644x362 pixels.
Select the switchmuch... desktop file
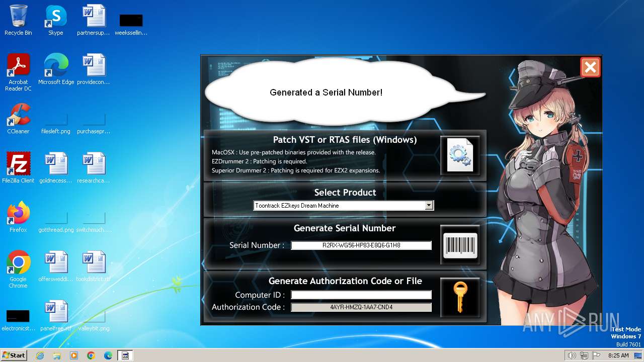coord(94,221)
